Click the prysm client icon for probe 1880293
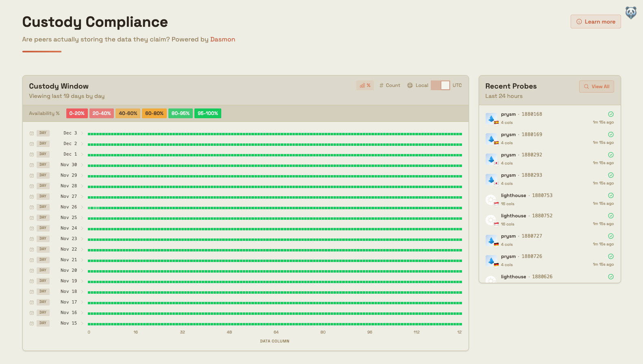Viewport: 643px width, 364px height. click(x=491, y=179)
